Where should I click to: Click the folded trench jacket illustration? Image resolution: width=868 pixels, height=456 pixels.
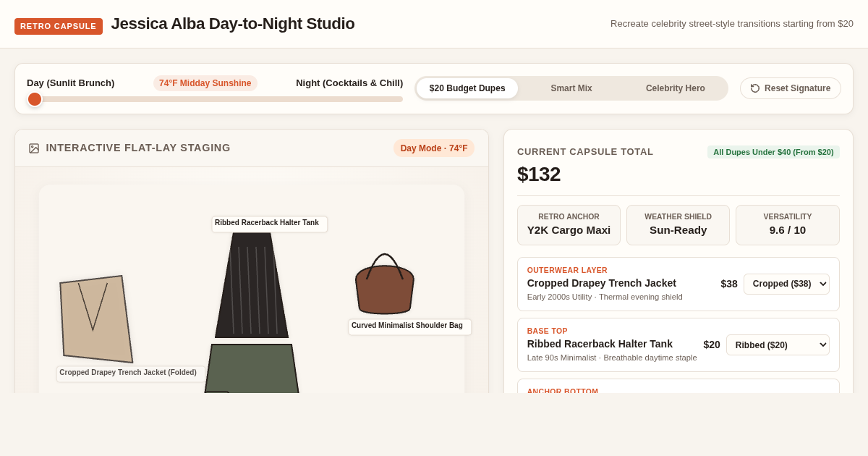tap(96, 319)
